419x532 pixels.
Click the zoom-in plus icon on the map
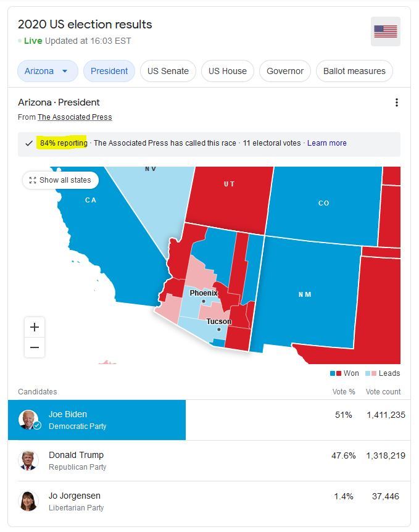coord(35,327)
